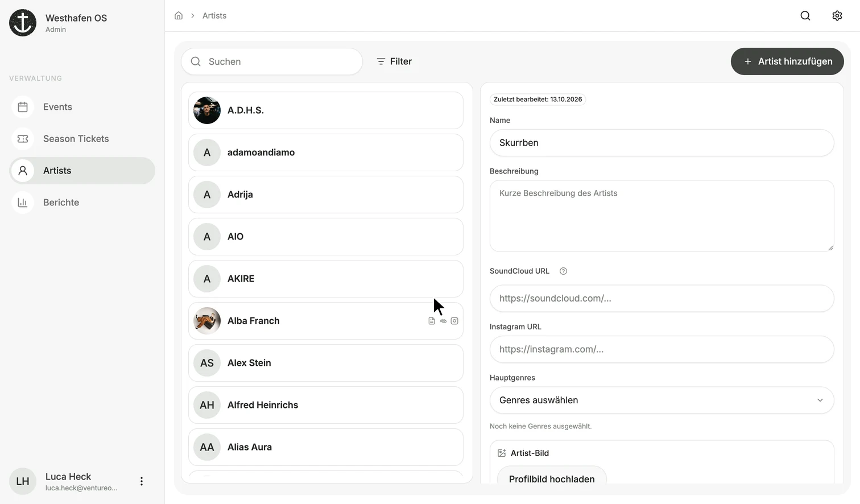Screen dimensions: 860x504
Task: Click the AA initials avatar
Action: click(207, 447)
